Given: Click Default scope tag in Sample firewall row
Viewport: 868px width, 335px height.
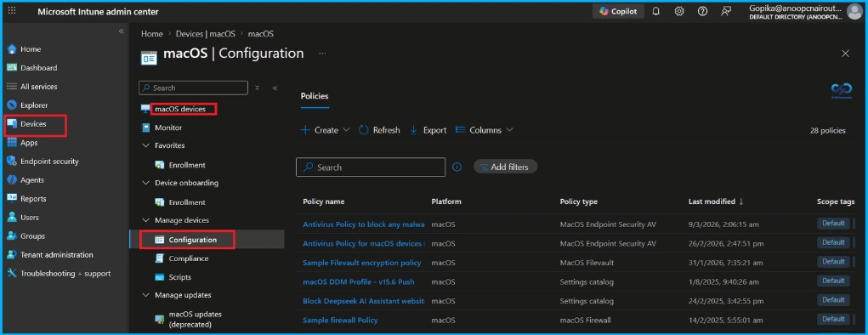Looking at the screenshot, I should (833, 320).
